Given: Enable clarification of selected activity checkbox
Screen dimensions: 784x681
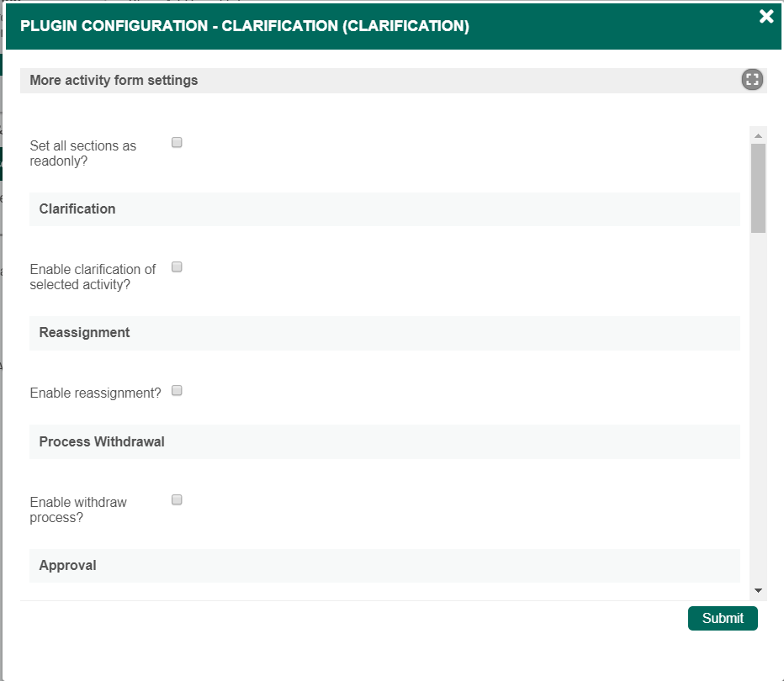Looking at the screenshot, I should pos(177,267).
